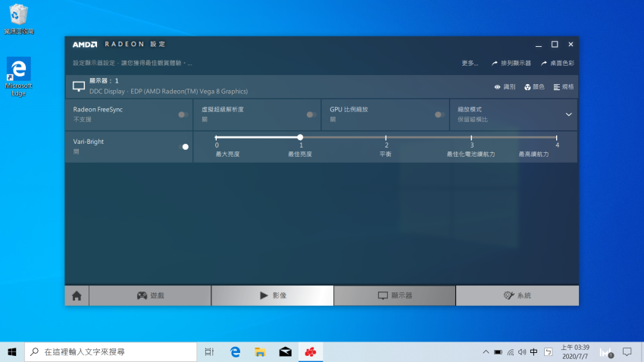Screen dimensions: 644x362
Task: Open the Recycle Bin desktop icon
Action: click(18, 19)
